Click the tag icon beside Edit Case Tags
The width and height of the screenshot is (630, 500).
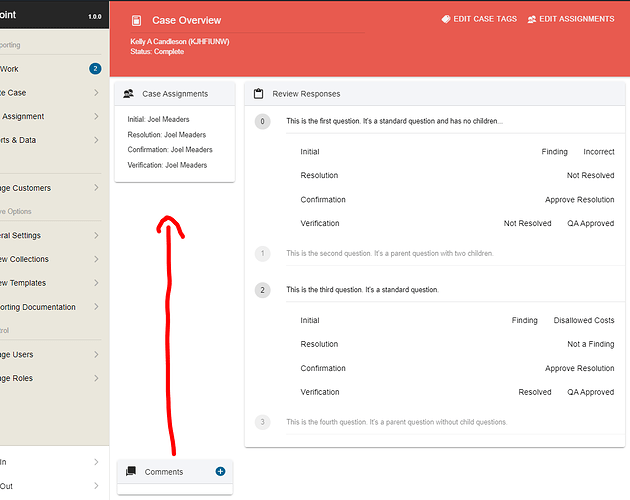pos(446,19)
